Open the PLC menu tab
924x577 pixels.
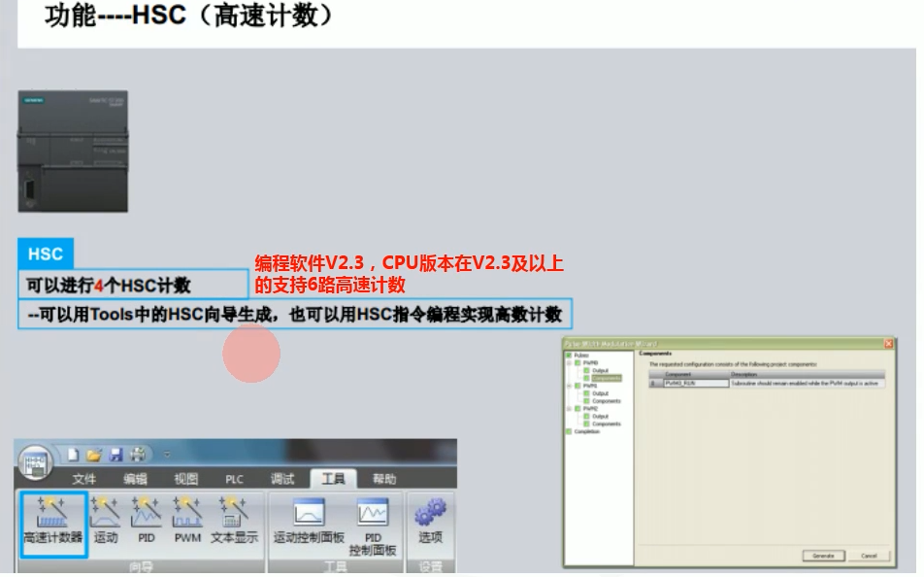pos(234,479)
